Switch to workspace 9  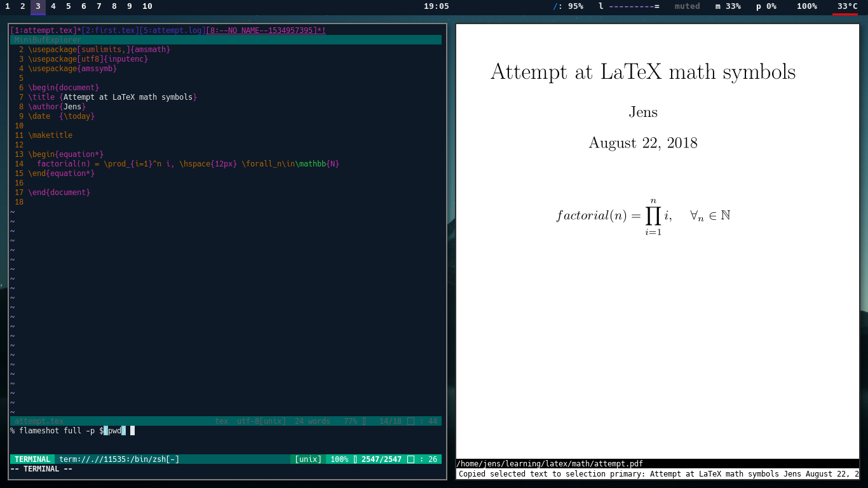click(x=130, y=6)
